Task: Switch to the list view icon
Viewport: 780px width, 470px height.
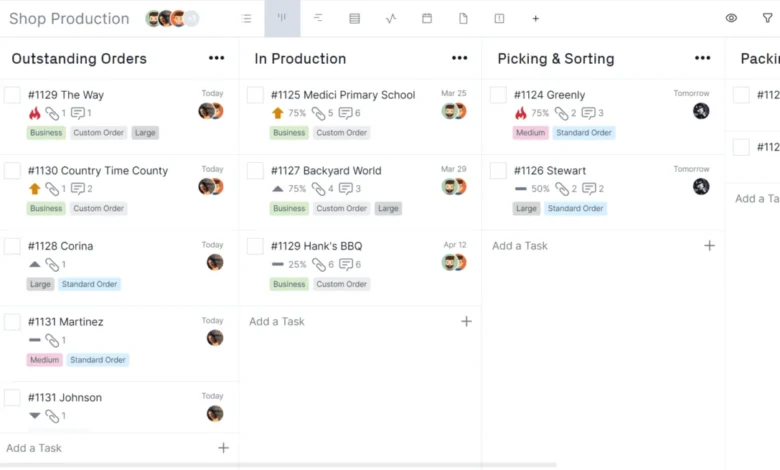Action: (x=246, y=18)
